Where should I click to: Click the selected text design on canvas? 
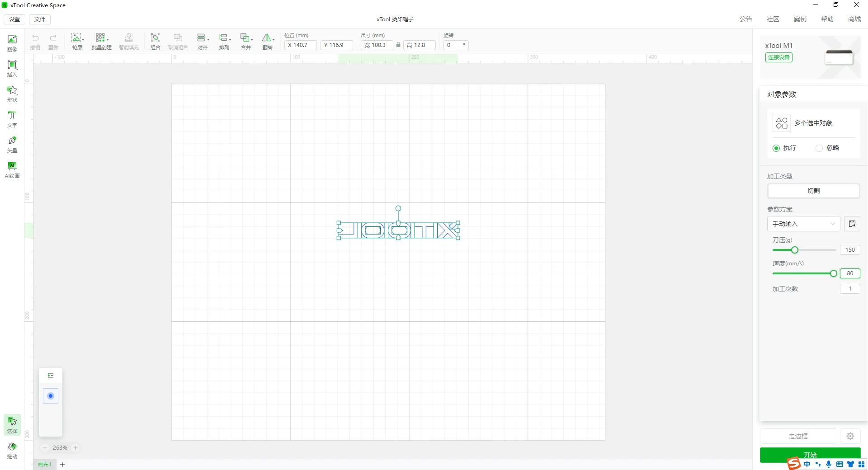tap(398, 230)
